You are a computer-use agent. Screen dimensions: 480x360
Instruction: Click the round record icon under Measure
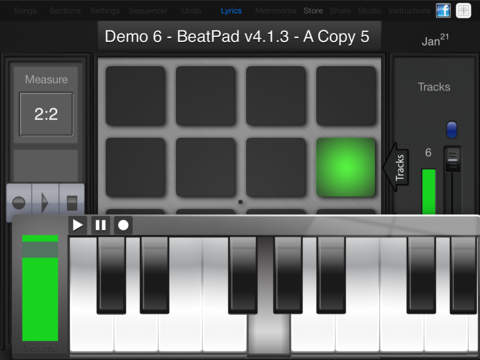coord(19,203)
